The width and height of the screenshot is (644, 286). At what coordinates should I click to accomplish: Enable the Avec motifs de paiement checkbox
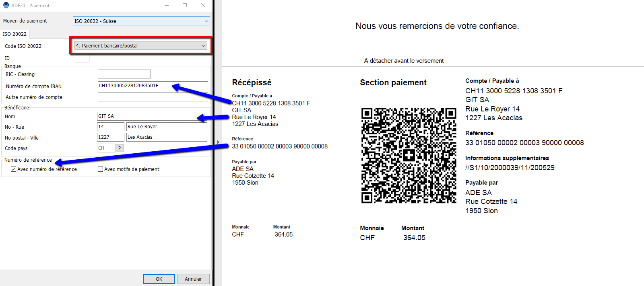(101, 169)
